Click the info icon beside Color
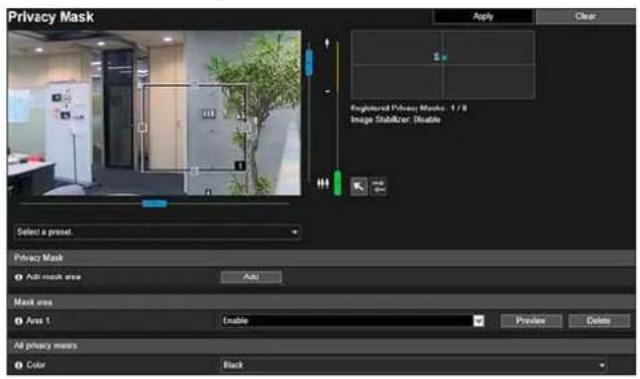The width and height of the screenshot is (640, 379). tap(18, 365)
